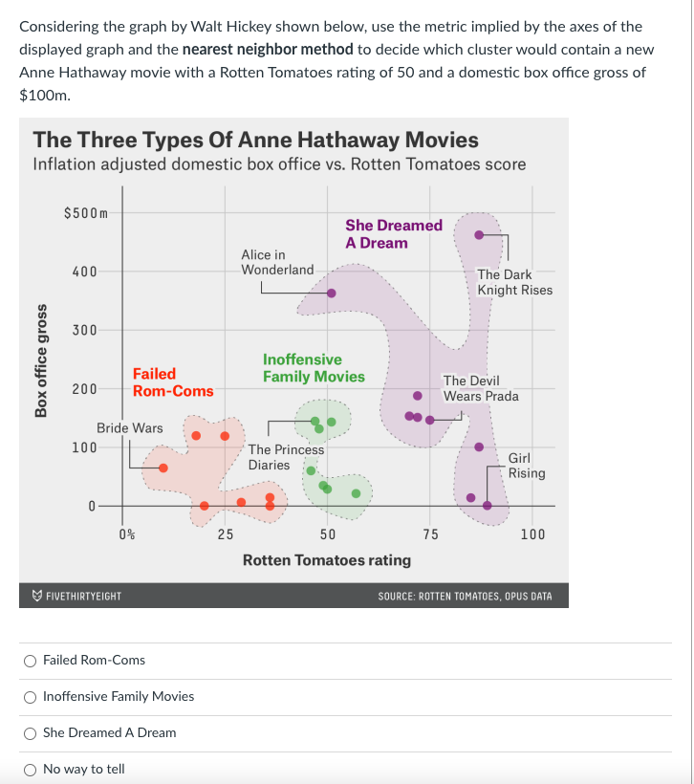Image resolution: width=694 pixels, height=784 pixels.
Task: Select the She Dreamed A Dream answer
Action: (30, 732)
